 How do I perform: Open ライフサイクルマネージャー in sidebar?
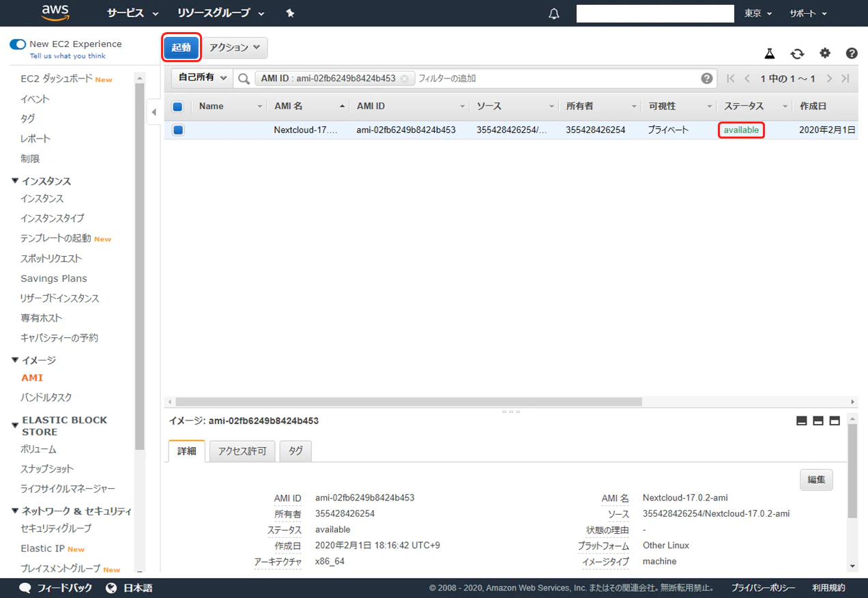point(68,489)
